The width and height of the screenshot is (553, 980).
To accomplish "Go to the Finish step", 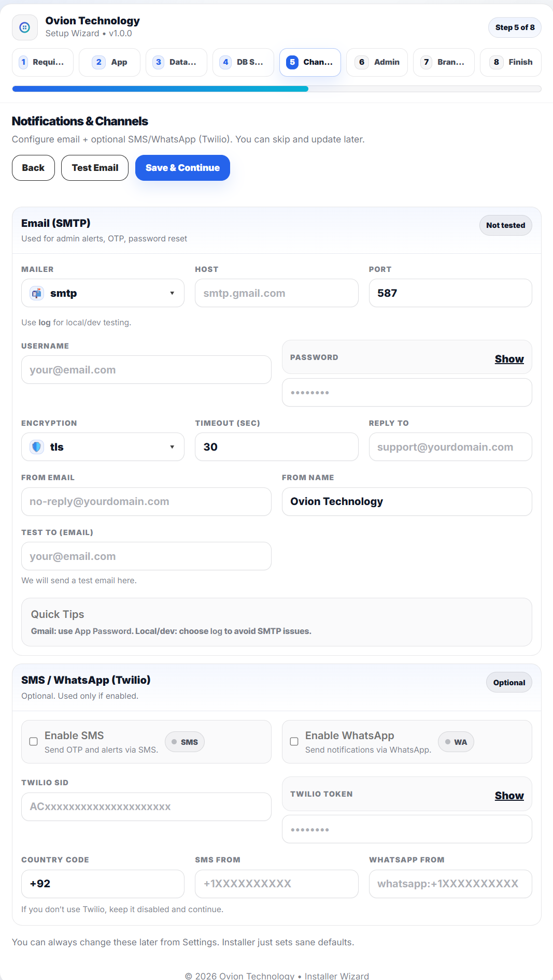I will pyautogui.click(x=511, y=62).
